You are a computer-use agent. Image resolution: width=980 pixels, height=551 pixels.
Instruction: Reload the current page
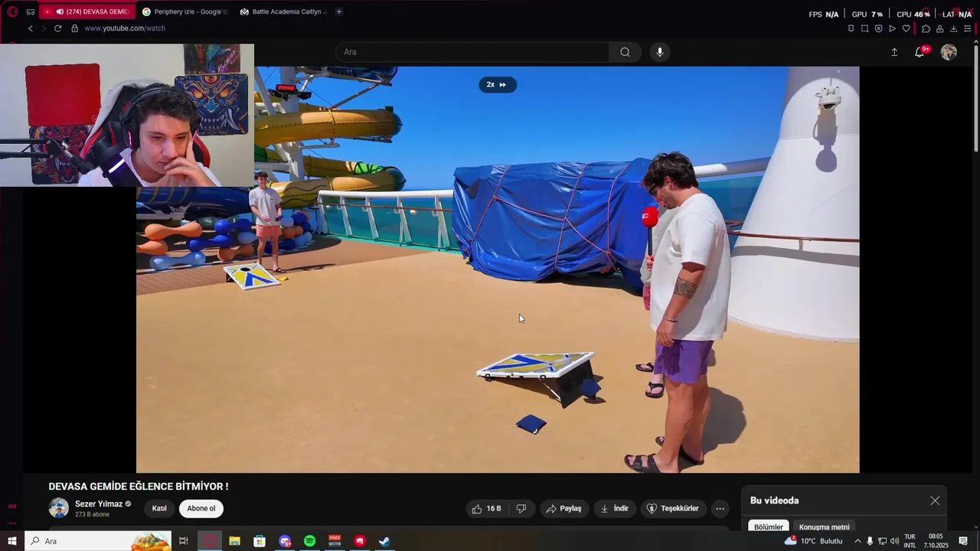tap(57, 28)
